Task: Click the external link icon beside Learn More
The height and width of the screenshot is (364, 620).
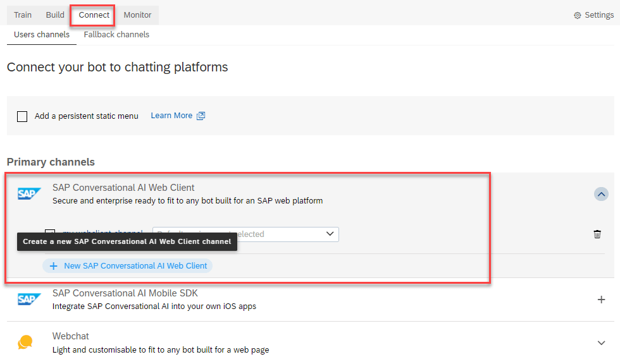Action: coord(201,116)
